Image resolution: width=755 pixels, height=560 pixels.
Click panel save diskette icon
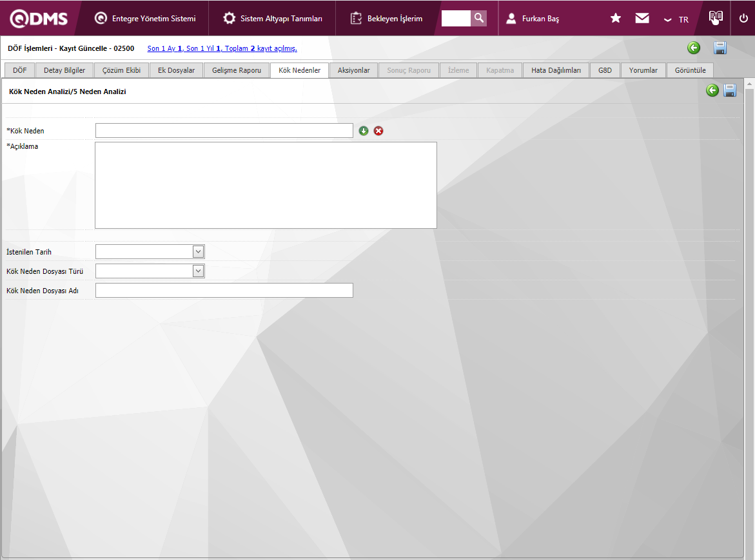pos(730,90)
